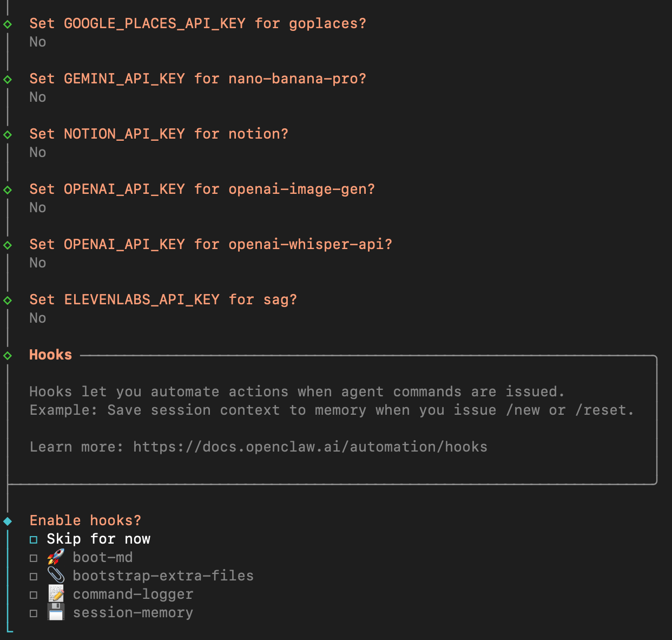Click the Hooks section heading
This screenshot has height=640, width=672.
coord(50,355)
